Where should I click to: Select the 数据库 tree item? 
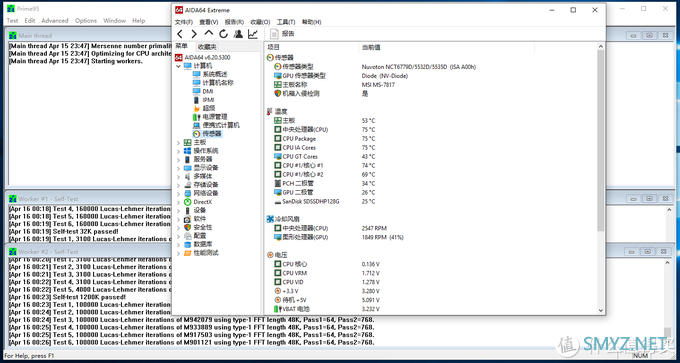coord(198,244)
